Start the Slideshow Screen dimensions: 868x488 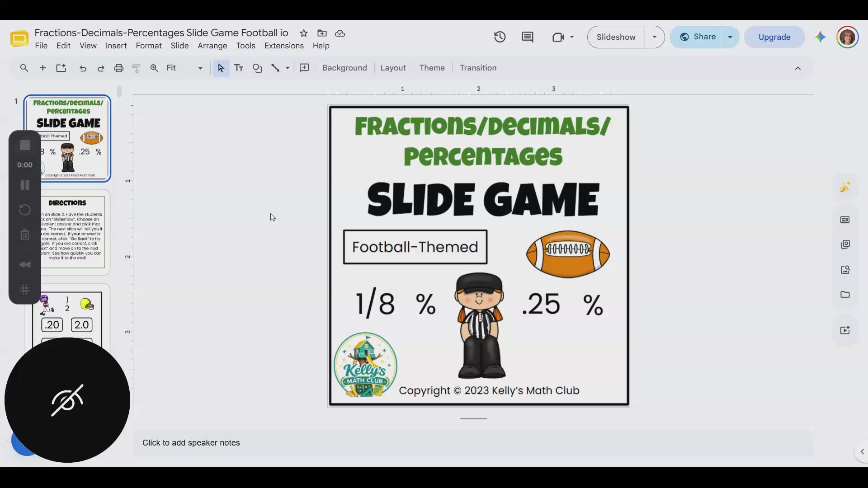[x=616, y=37]
